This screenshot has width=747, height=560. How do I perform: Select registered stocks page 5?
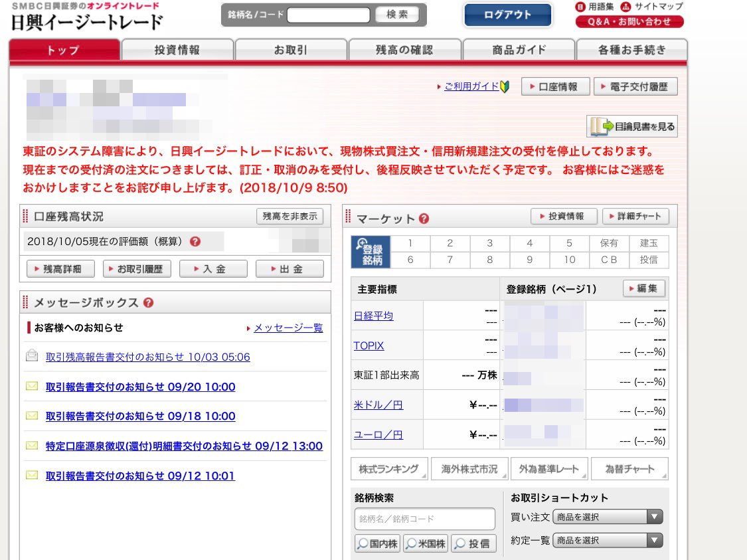pyautogui.click(x=569, y=243)
